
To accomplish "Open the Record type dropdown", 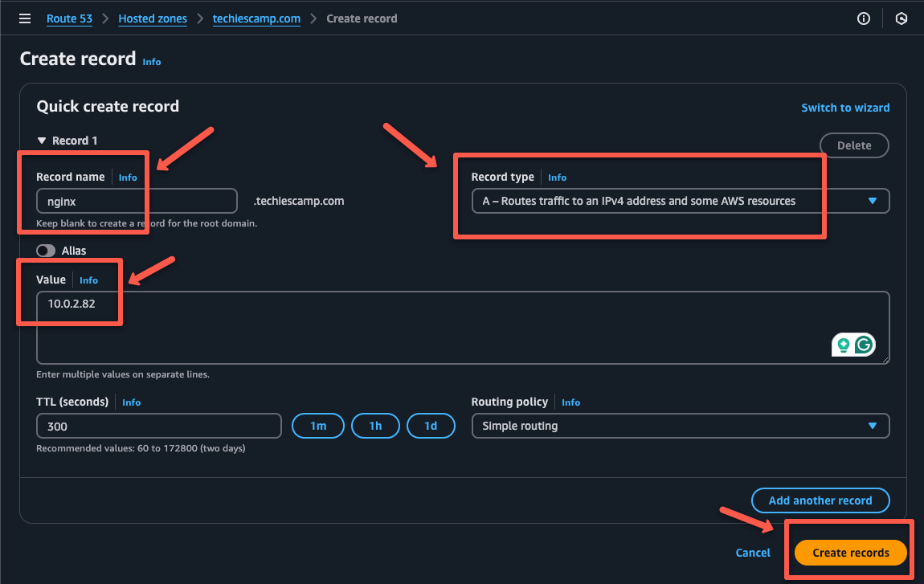I will tap(680, 201).
